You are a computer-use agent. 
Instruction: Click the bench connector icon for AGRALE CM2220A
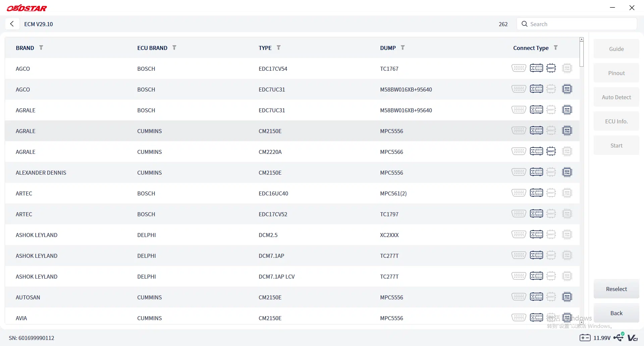(x=536, y=152)
